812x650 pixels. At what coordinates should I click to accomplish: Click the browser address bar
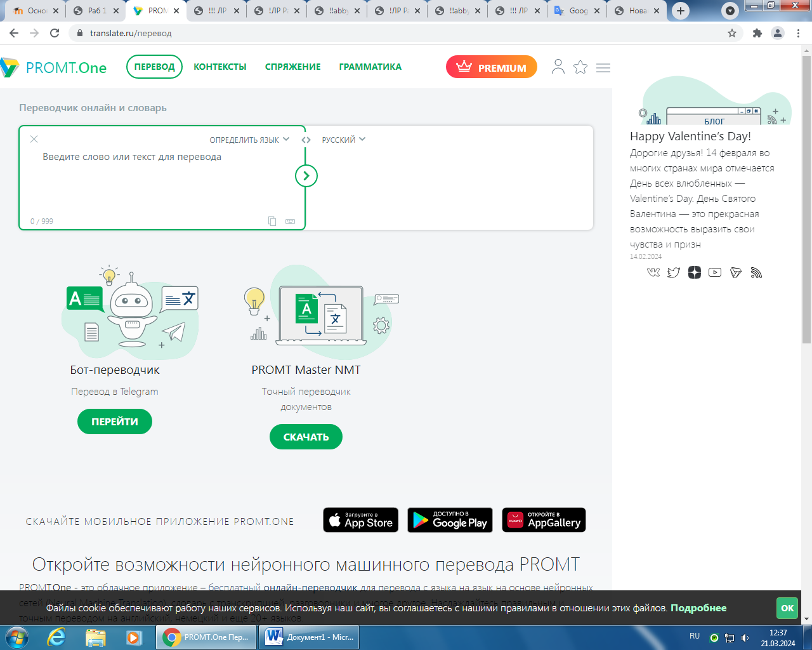[x=406, y=33]
